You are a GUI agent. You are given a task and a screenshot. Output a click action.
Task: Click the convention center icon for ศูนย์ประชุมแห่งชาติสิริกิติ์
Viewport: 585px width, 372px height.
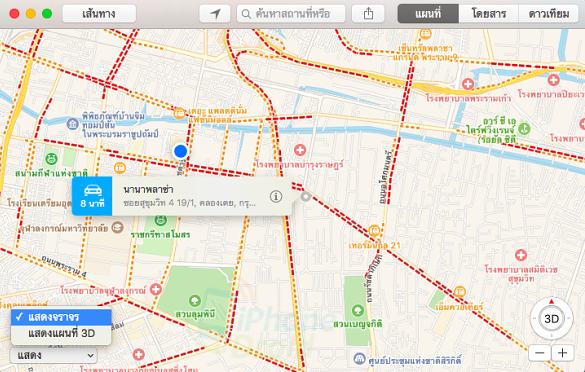pos(359,359)
